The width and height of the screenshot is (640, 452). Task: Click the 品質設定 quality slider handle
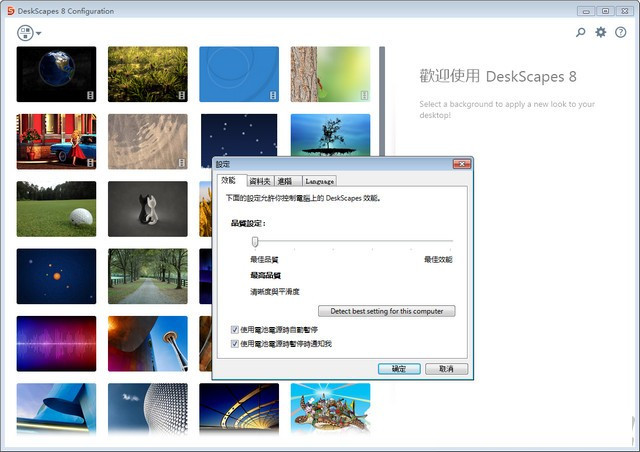(255, 241)
